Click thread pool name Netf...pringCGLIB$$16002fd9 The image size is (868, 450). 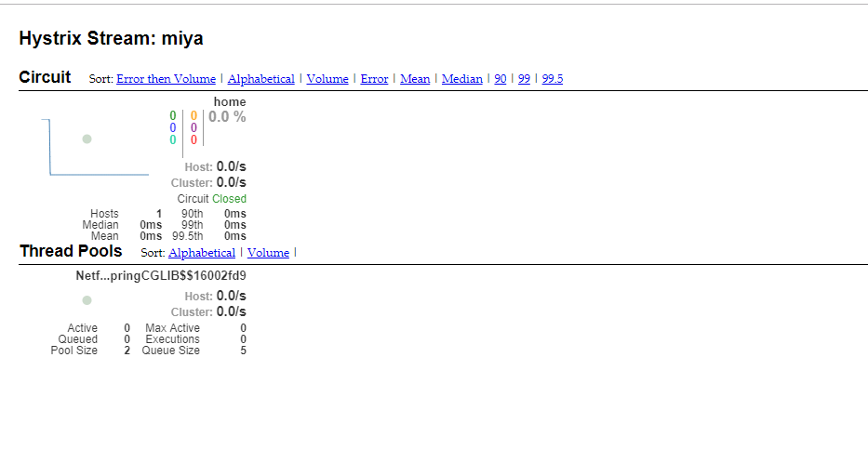(161, 275)
